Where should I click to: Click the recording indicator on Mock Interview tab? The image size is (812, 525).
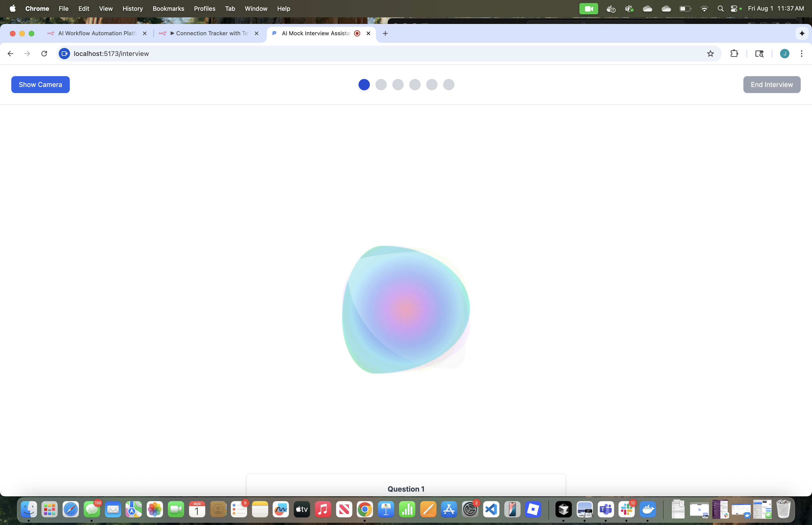point(357,33)
